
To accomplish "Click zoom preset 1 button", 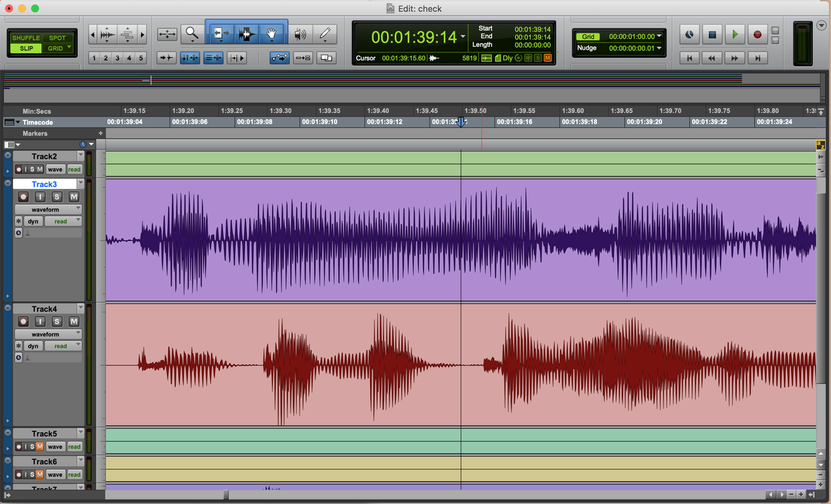I will [94, 59].
